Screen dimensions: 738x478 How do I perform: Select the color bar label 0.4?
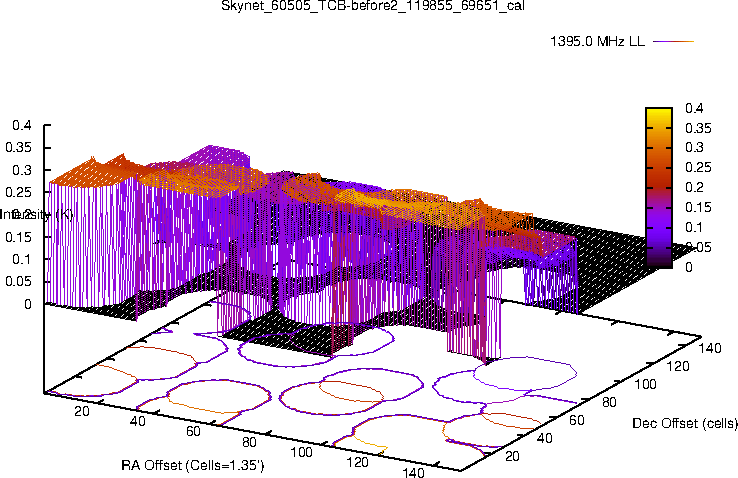694,108
